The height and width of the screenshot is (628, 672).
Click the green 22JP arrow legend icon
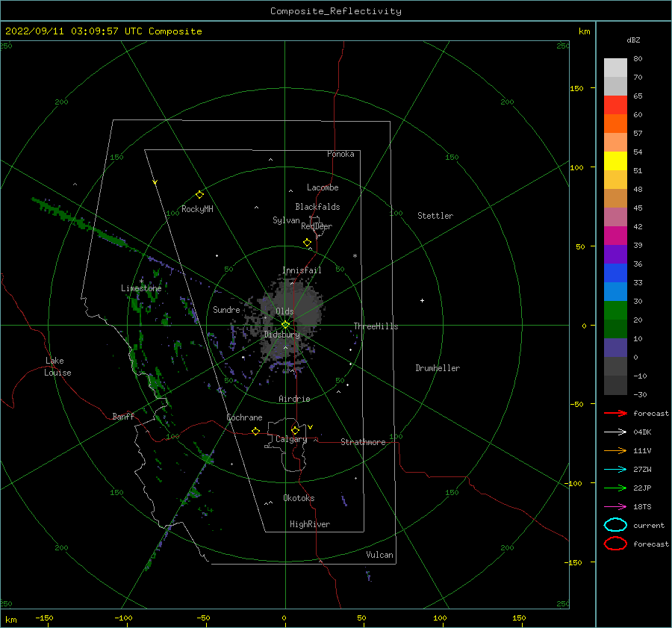point(615,488)
